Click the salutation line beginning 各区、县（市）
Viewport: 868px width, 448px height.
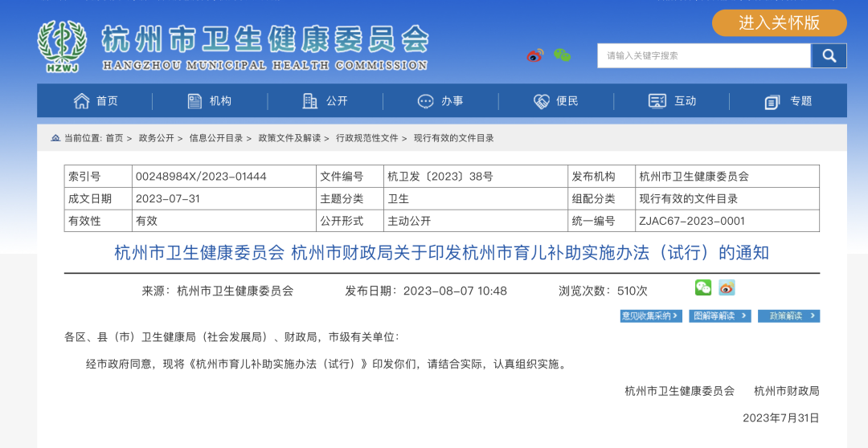(x=231, y=337)
